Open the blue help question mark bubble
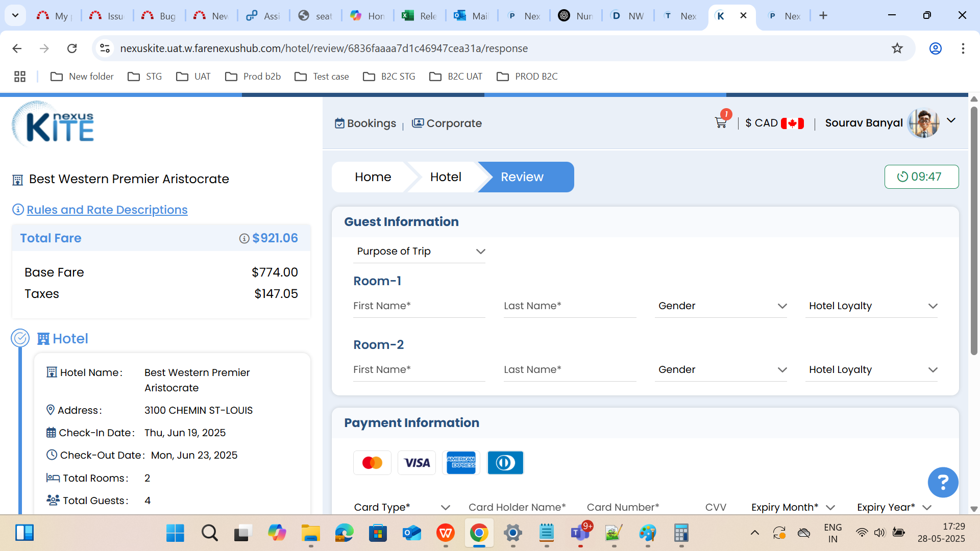 click(x=943, y=482)
